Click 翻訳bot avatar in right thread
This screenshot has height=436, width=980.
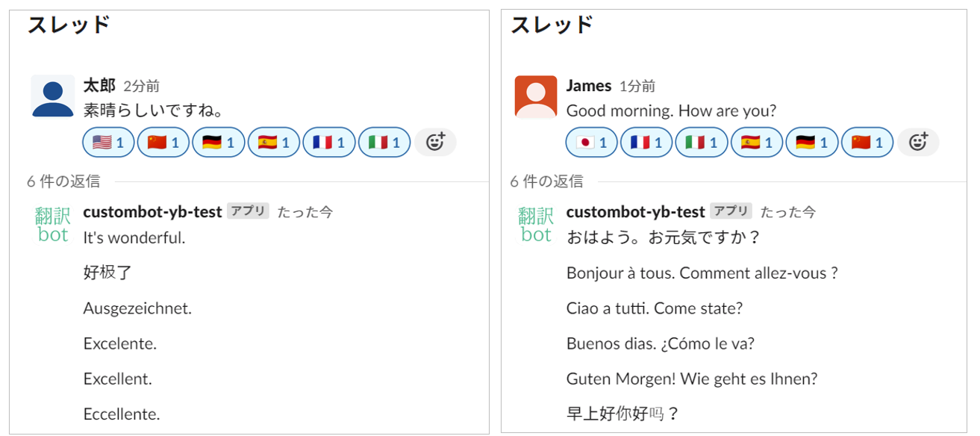tap(536, 225)
